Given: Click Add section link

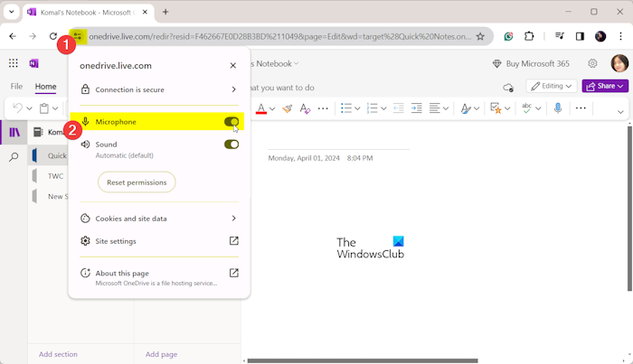Looking at the screenshot, I should [58, 354].
